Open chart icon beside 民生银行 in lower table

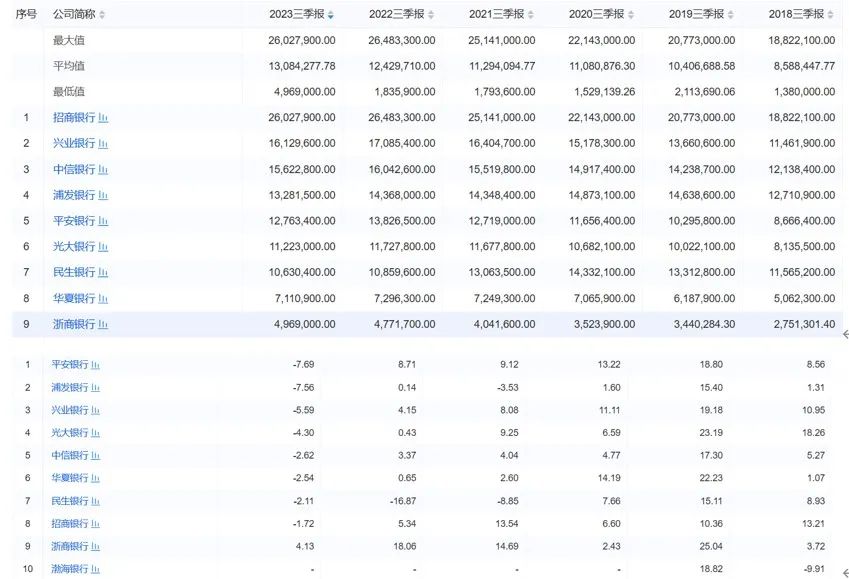click(x=96, y=501)
